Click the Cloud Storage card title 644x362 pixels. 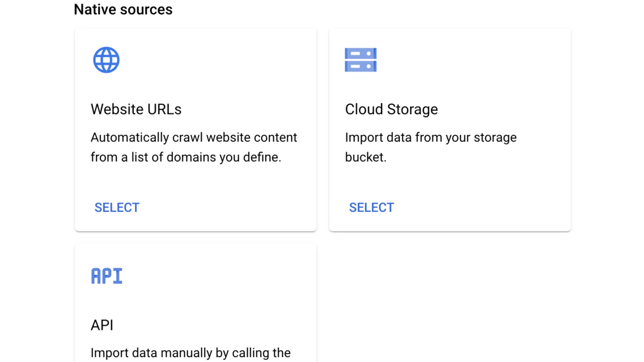pos(391,109)
